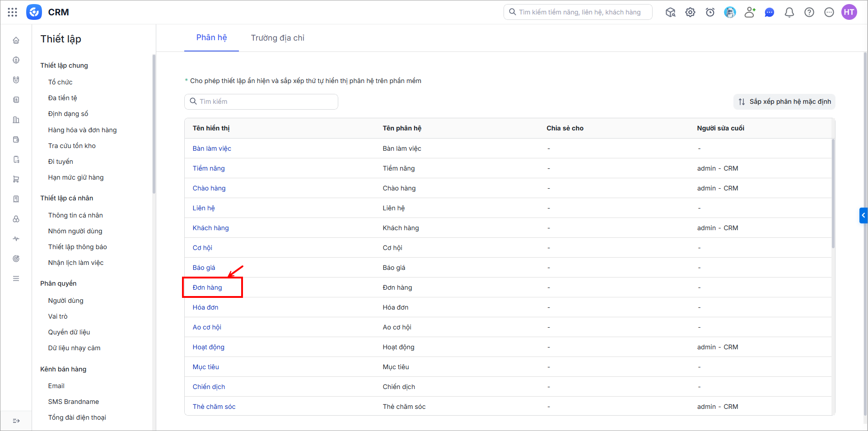Open the Đơn hàng module link
Viewport: 868px width, 431px height.
pos(207,287)
